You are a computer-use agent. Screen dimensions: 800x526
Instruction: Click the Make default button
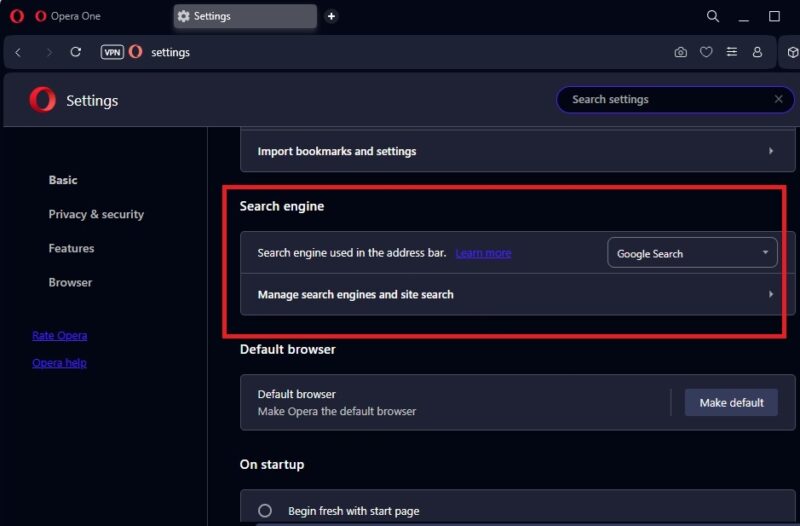[x=731, y=403]
